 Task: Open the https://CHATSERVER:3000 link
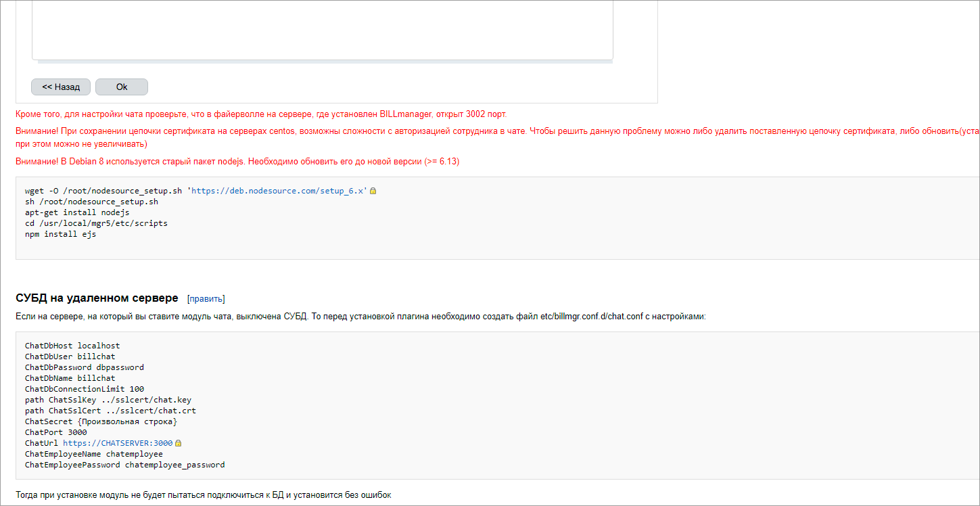coord(118,443)
